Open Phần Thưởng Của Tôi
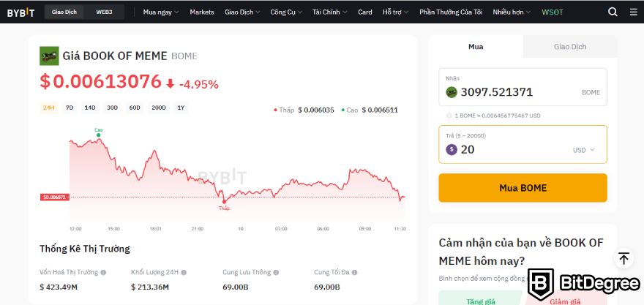This screenshot has width=644, height=305. point(451,12)
